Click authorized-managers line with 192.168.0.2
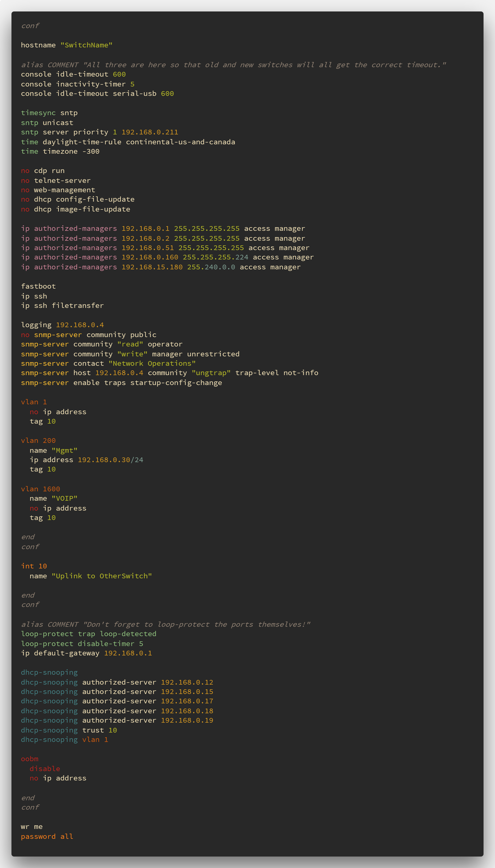495x868 pixels. [163, 238]
